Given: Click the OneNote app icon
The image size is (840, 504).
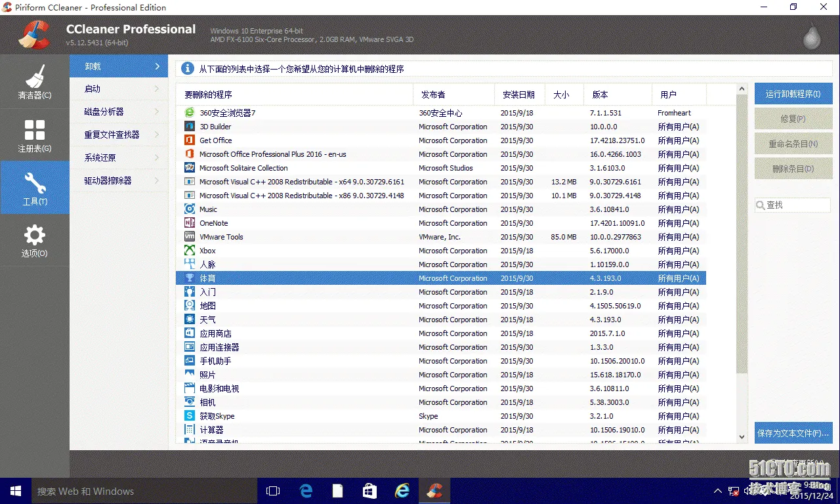Looking at the screenshot, I should coord(190,223).
